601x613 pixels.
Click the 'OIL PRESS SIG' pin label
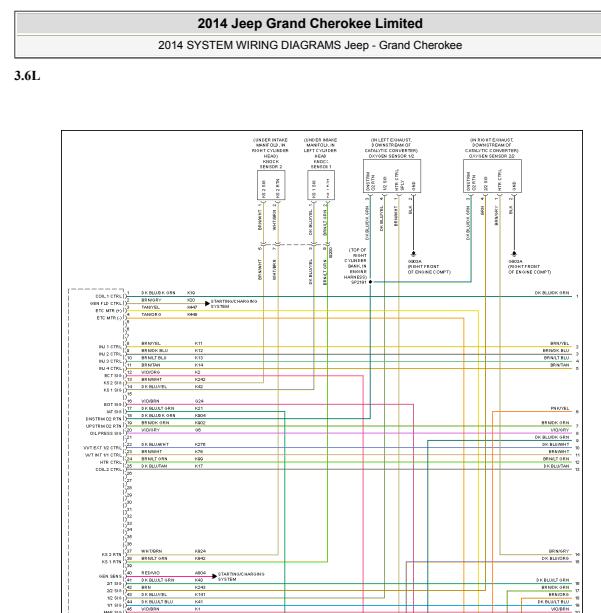(106, 433)
